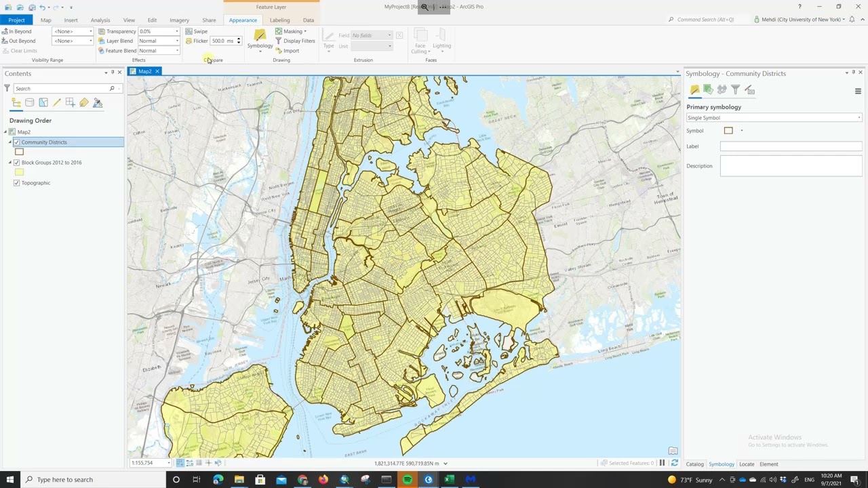Select the List By Drawing Order icon

(x=16, y=102)
